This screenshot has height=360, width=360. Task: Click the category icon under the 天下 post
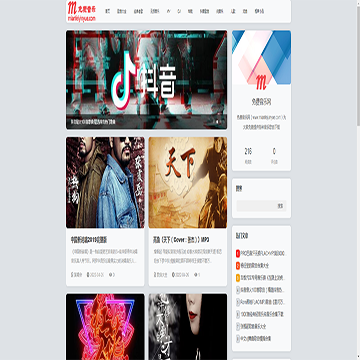[x=155, y=275]
